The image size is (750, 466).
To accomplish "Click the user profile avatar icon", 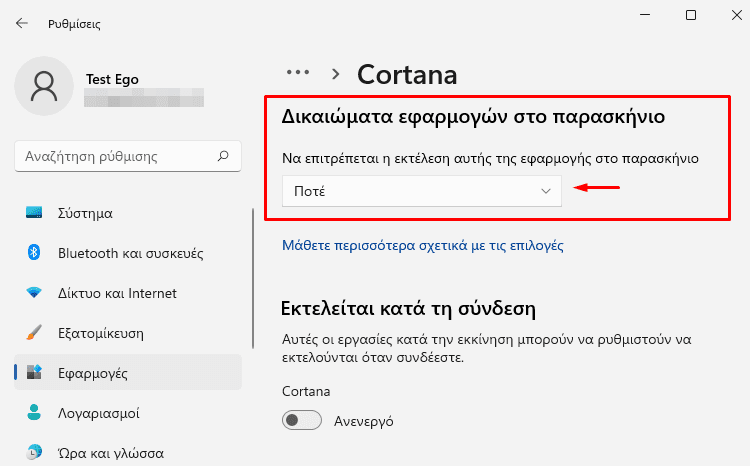I will pyautogui.click(x=44, y=86).
